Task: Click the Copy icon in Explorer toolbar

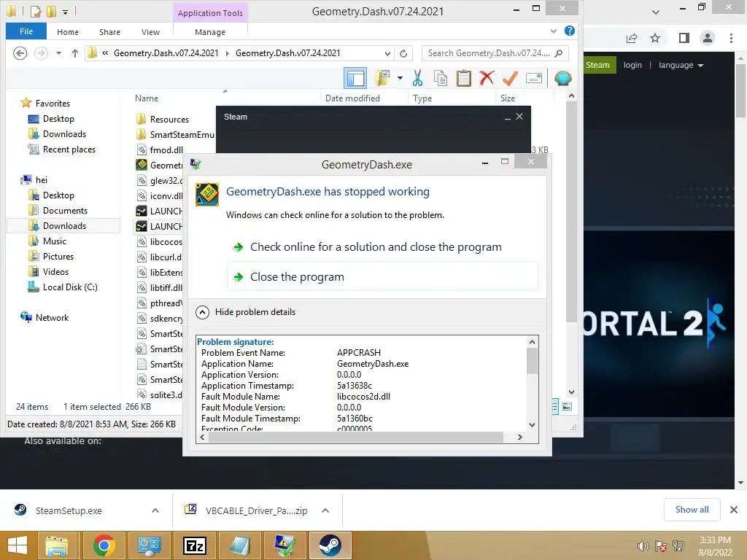Action: pos(441,78)
